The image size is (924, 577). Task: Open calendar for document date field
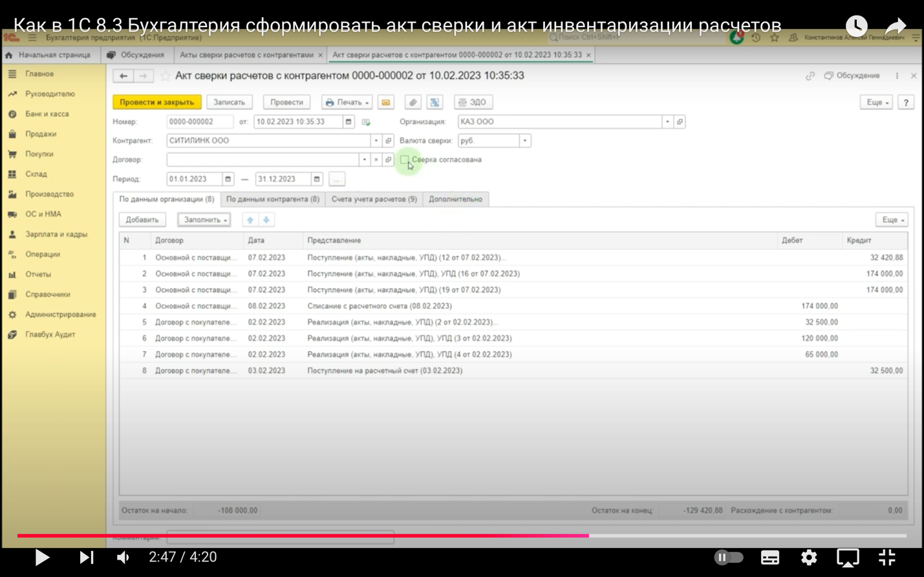349,121
